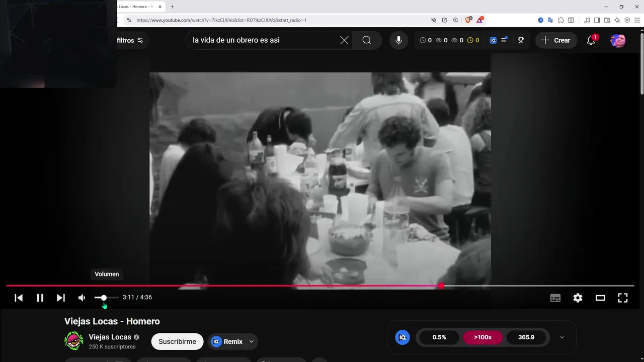The width and height of the screenshot is (644, 362).
Task: Open the VPN shield icon
Action: [x=627, y=20]
